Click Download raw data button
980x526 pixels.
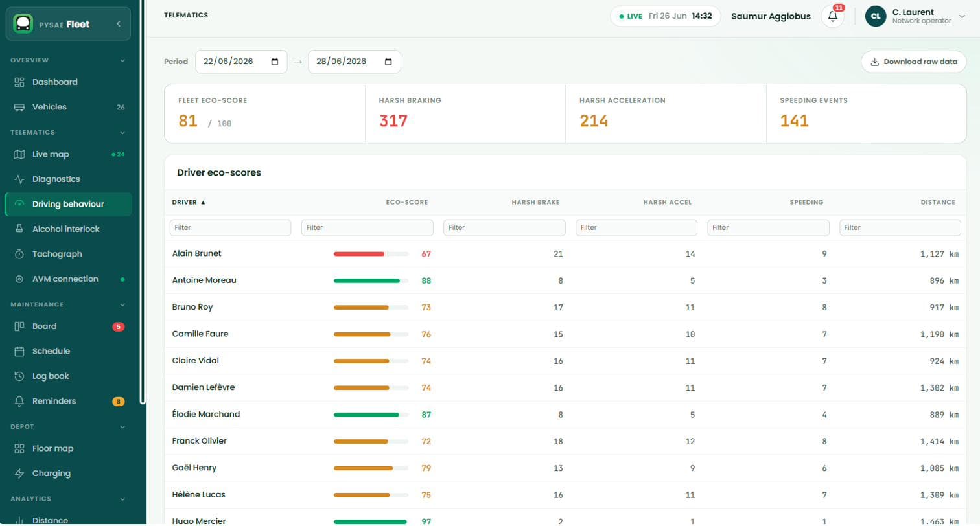click(x=913, y=62)
